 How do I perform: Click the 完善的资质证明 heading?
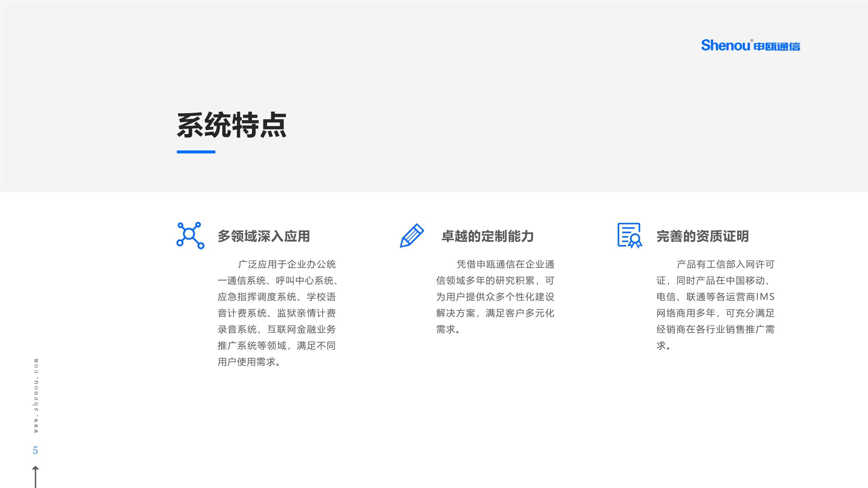point(703,236)
